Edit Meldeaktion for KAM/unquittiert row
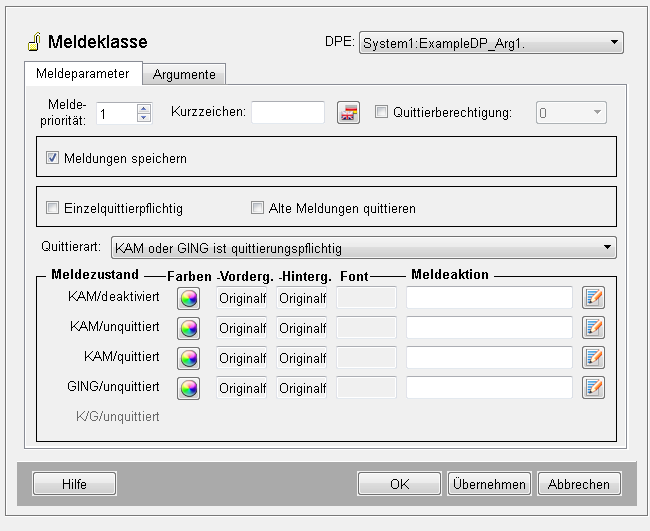The width and height of the screenshot is (650, 531). [x=594, y=328]
